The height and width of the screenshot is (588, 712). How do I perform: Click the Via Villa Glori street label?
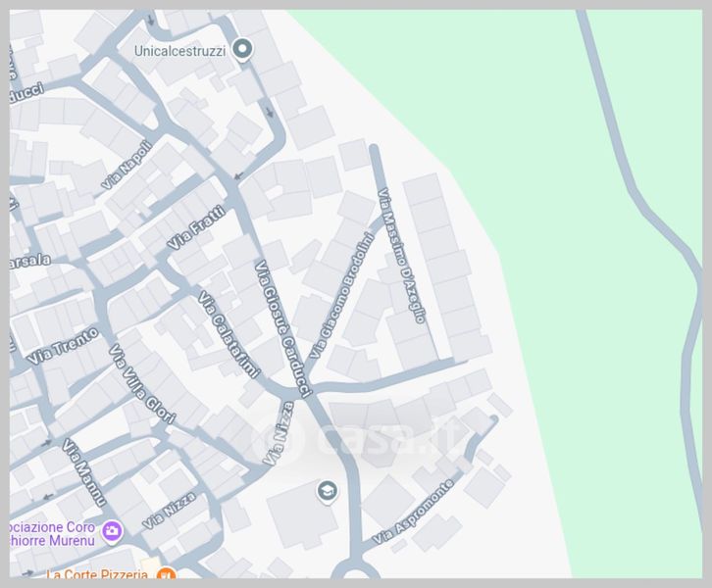click(141, 384)
